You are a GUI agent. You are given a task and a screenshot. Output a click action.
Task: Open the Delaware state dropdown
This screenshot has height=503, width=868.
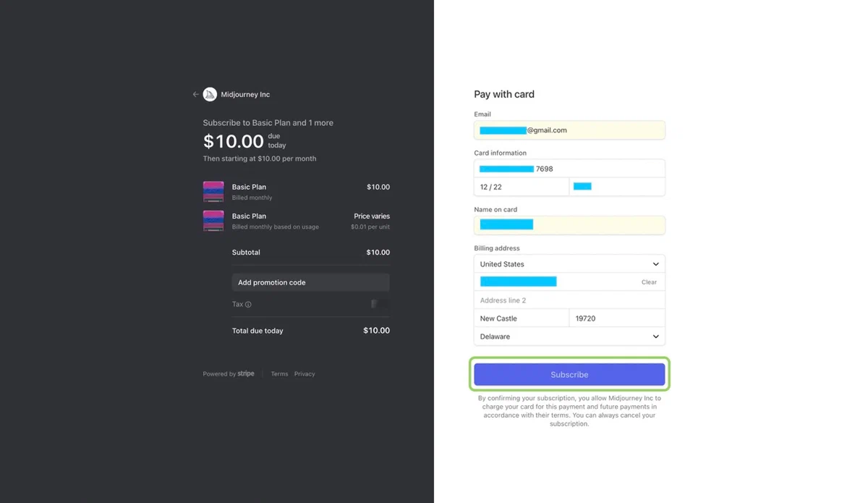(x=569, y=336)
